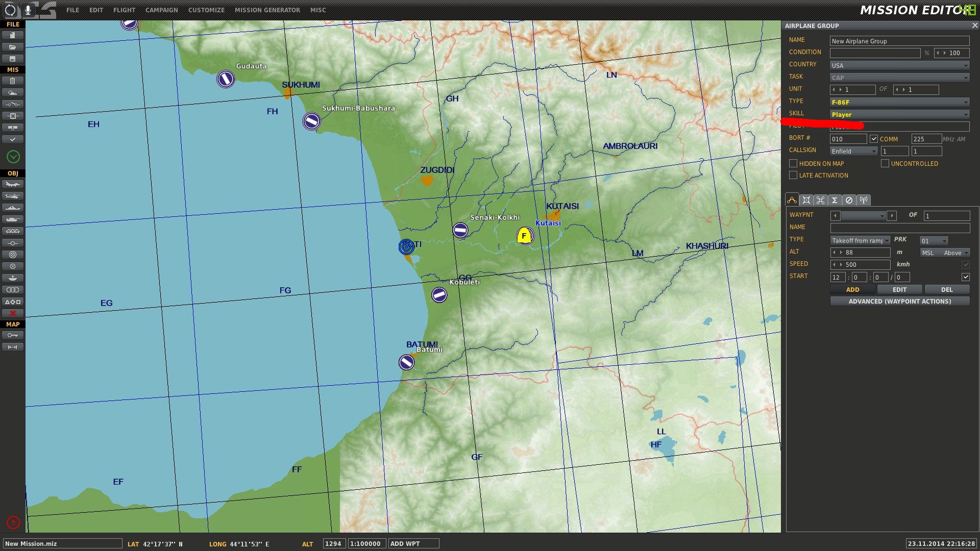This screenshot has height=551, width=980.
Task: Switch to the triggered actions tab icon
Action: point(821,200)
